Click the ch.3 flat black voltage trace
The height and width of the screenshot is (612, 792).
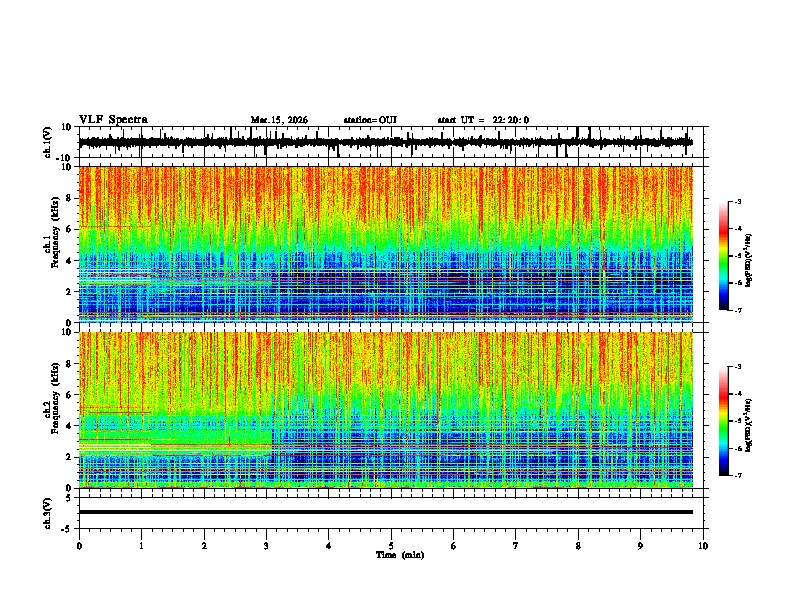(386, 512)
